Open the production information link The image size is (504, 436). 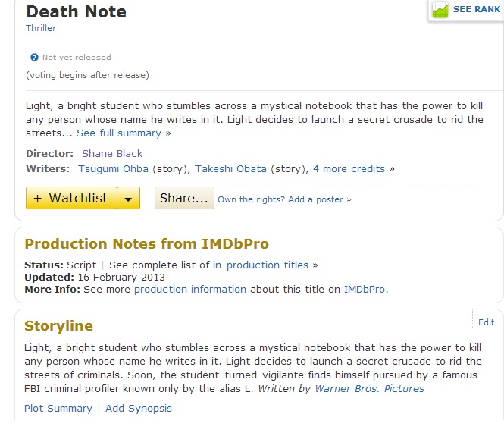click(x=190, y=289)
